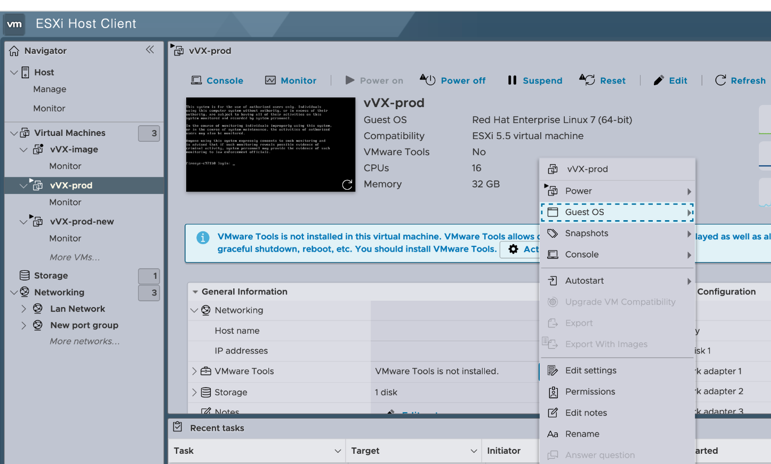This screenshot has height=464, width=771.
Task: Click the Edit settings icon in context menu
Action: [x=553, y=370]
